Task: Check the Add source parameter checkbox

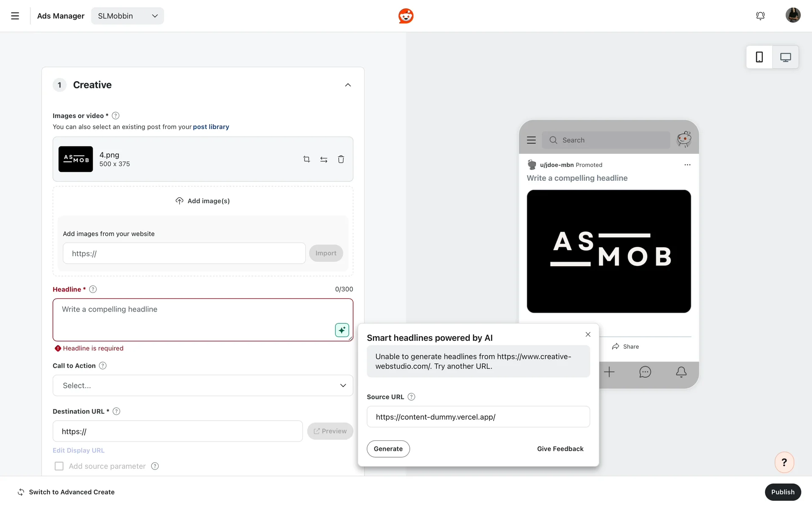Action: (x=59, y=466)
